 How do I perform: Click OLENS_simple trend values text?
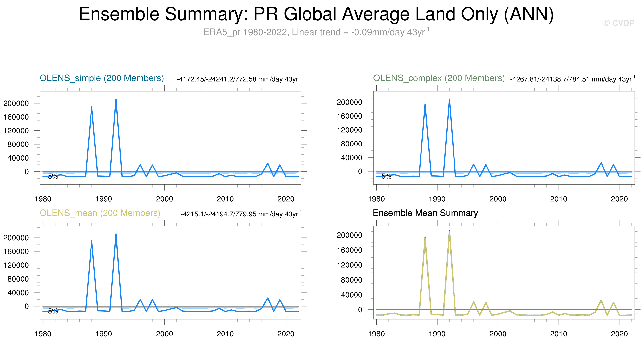239,79
